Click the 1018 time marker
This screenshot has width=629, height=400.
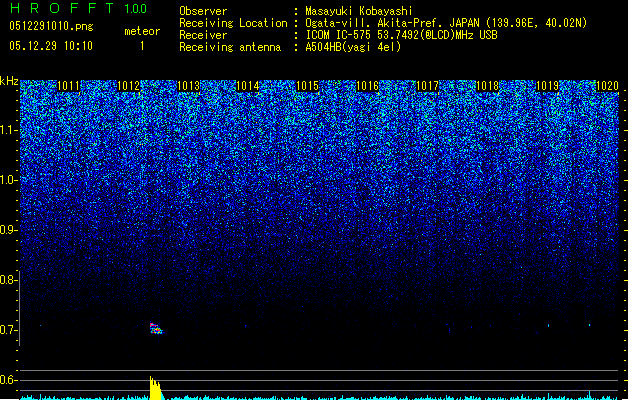(487, 86)
